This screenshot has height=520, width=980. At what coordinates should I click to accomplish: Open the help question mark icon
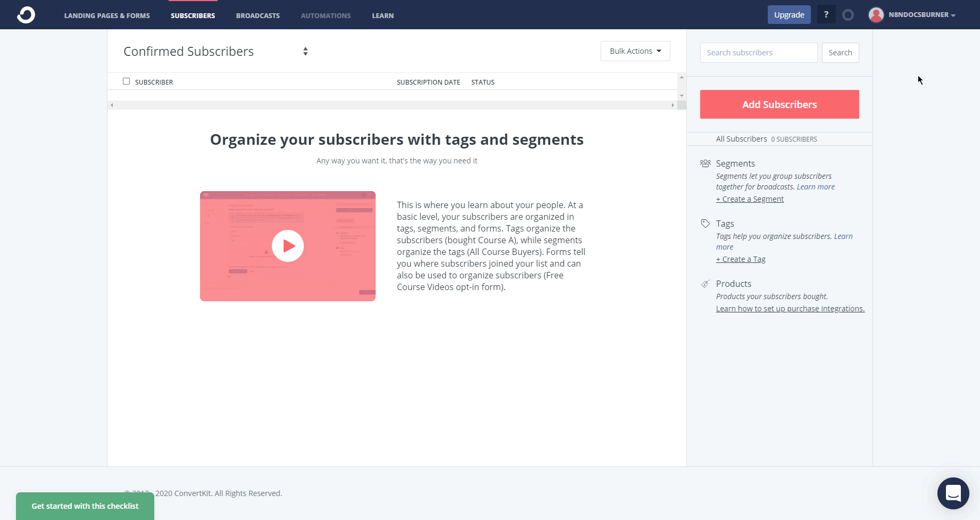pyautogui.click(x=826, y=14)
